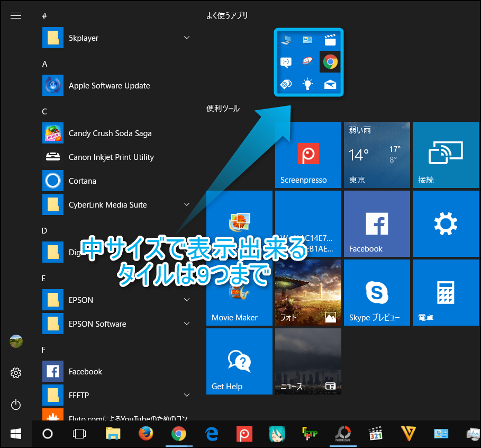This screenshot has width=481, height=448.
Task: Open the Get Help tile
Action: (239, 361)
